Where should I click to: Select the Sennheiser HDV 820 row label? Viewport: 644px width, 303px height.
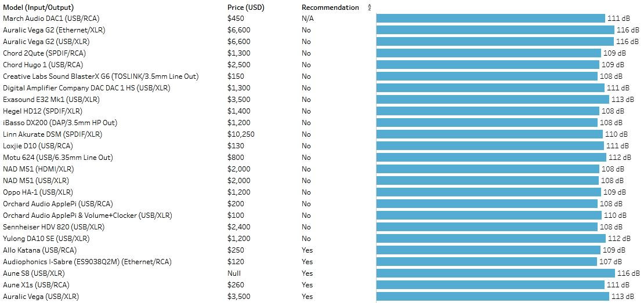(x=53, y=227)
